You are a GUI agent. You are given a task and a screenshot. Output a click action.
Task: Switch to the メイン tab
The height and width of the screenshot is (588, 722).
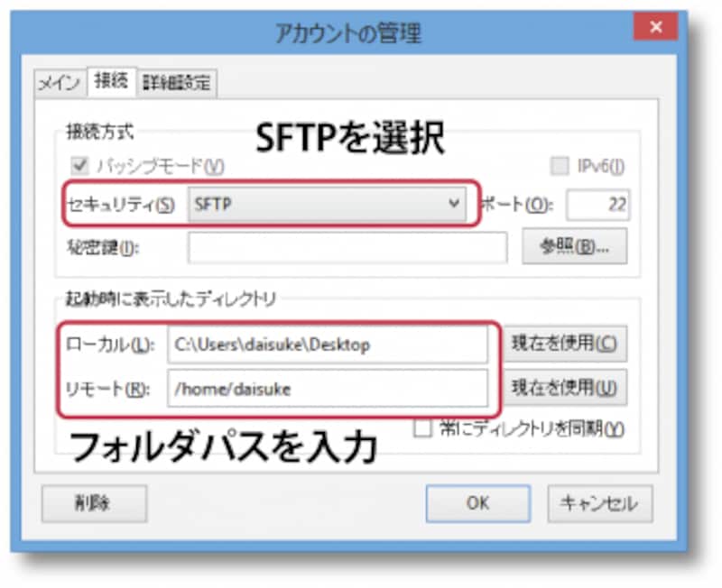[x=60, y=83]
